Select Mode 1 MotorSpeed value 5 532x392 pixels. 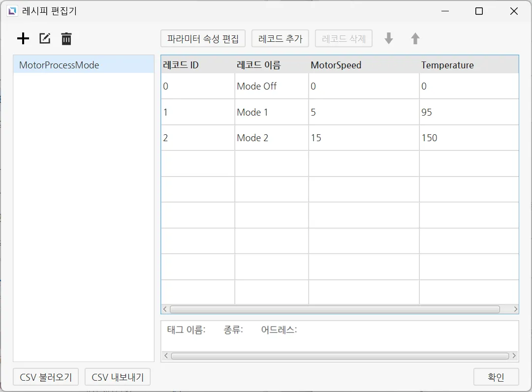pyautogui.click(x=363, y=112)
